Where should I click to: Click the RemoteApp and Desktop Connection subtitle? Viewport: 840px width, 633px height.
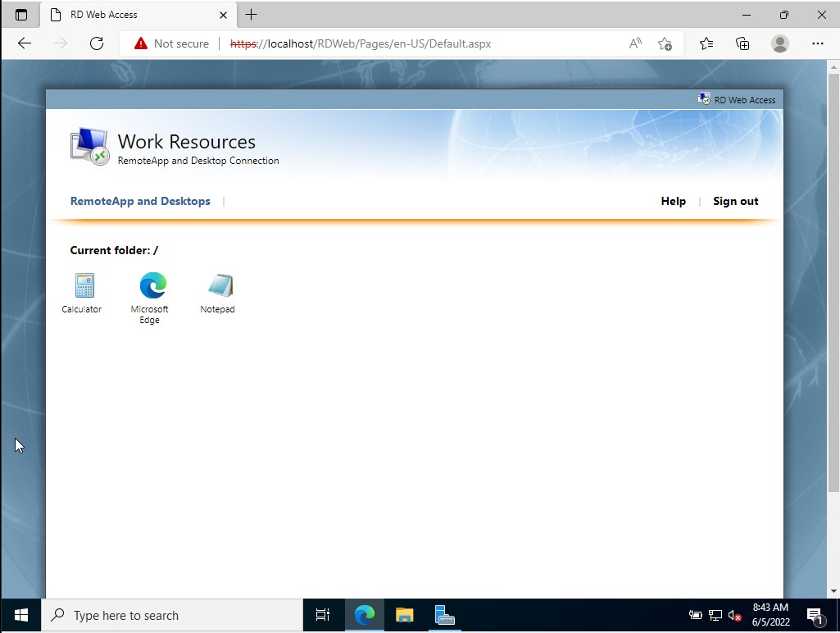coord(198,160)
